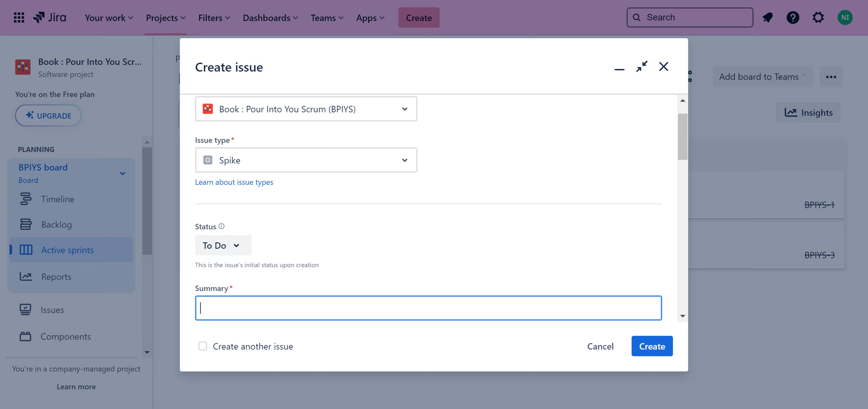Click the top Search field
The image size is (868, 409).
[x=690, y=17]
